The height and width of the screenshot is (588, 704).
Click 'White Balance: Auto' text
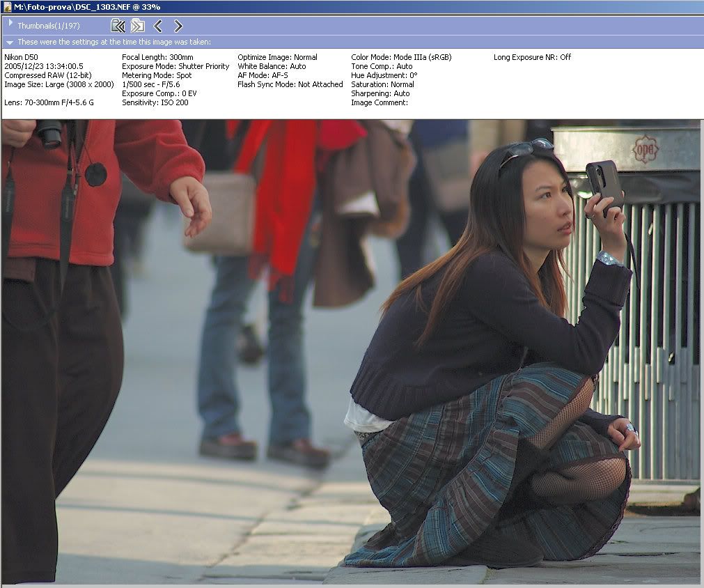pyautogui.click(x=272, y=66)
